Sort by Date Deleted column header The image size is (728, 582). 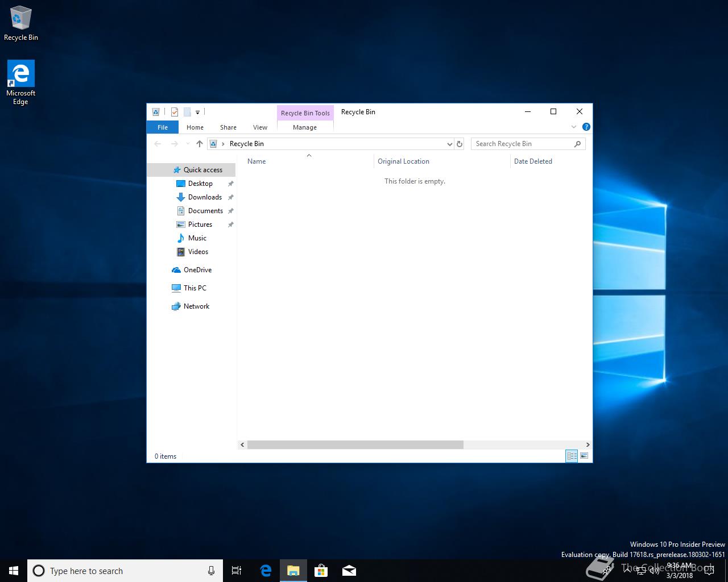(x=551, y=161)
